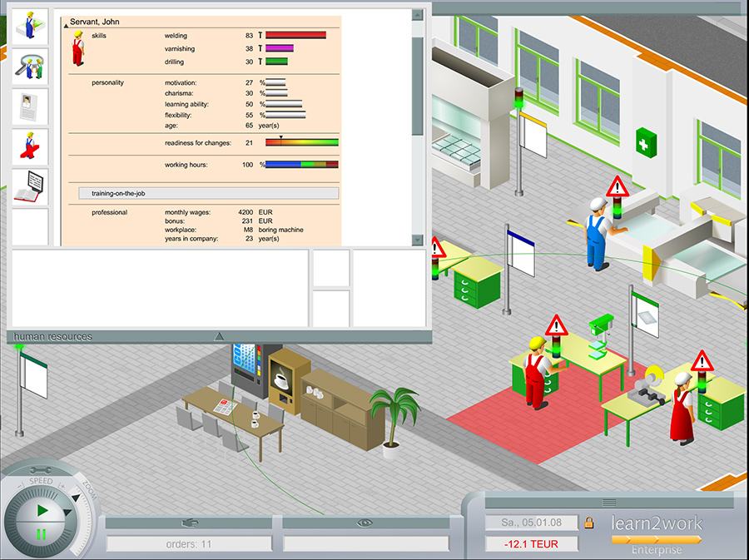Click the orders: 11 field

pos(189,544)
